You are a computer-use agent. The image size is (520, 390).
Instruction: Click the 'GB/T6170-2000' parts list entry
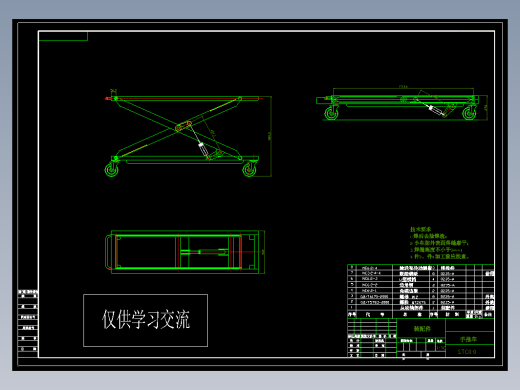374,296
